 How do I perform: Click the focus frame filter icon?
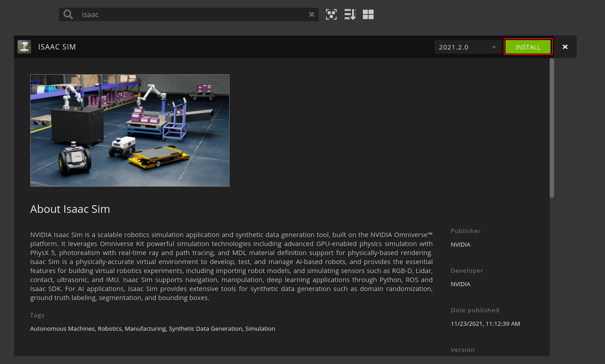tap(331, 14)
